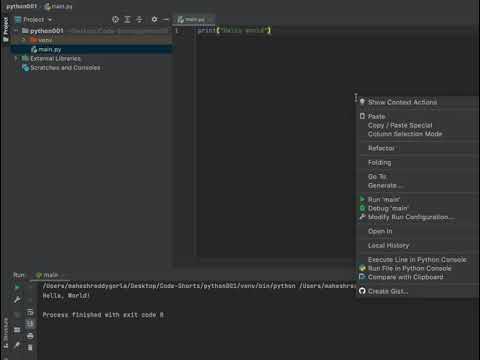
Task: Click the wrench icon in Run panel
Action: [17, 300]
